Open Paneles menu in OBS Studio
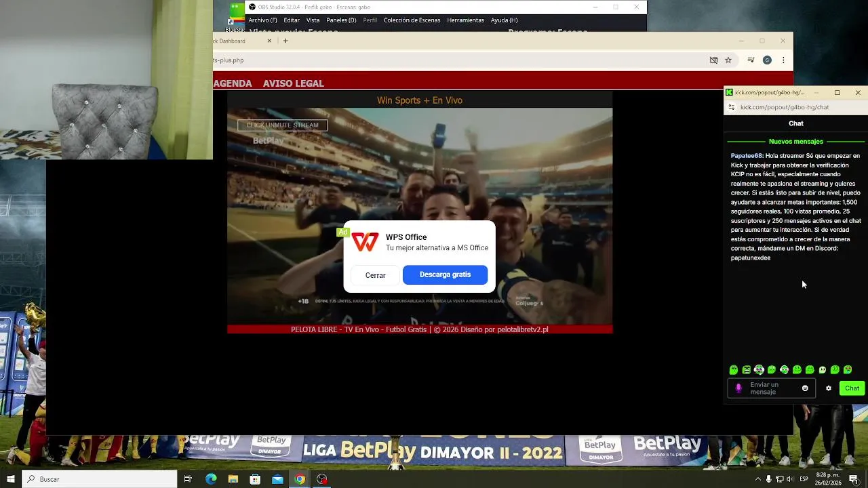 tap(341, 20)
